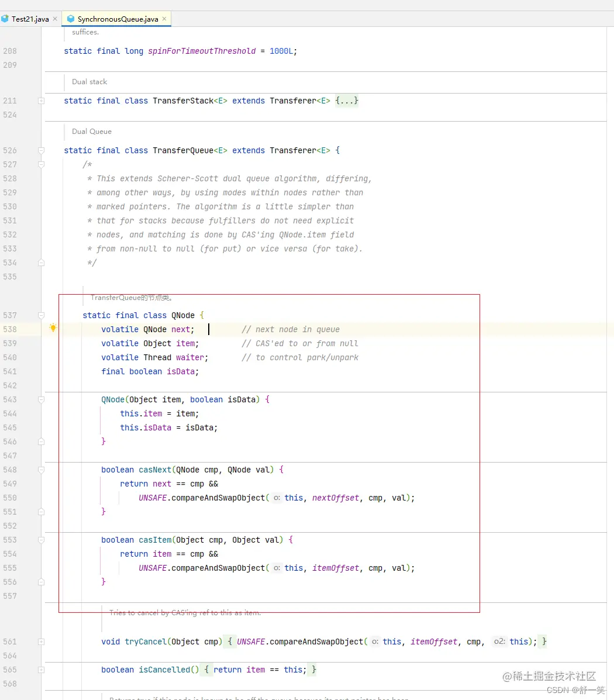Expand the tryCancel method at line 561
Screen dimensions: 614x700
(41, 642)
